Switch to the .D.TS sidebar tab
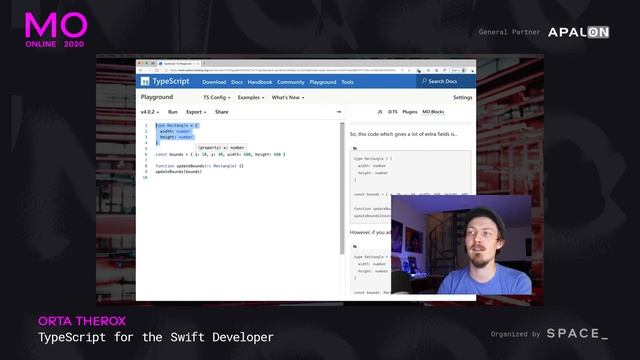Viewport: 640px width, 360px height. [392, 112]
